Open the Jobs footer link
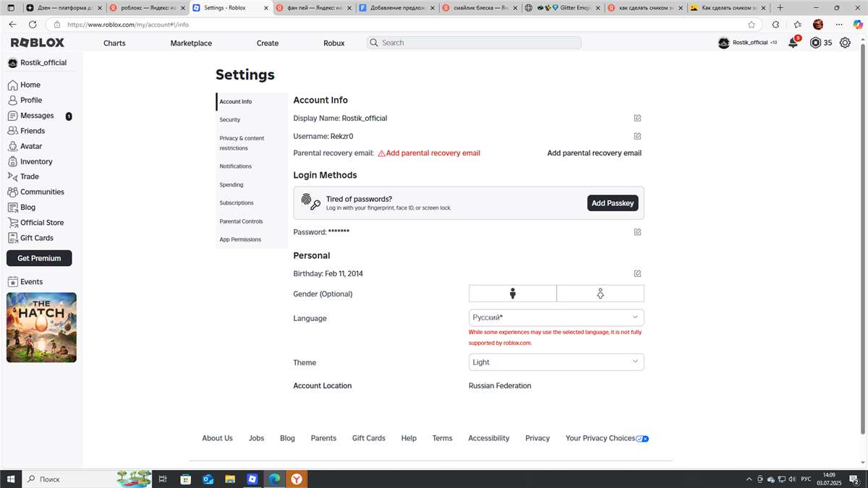 tap(256, 438)
